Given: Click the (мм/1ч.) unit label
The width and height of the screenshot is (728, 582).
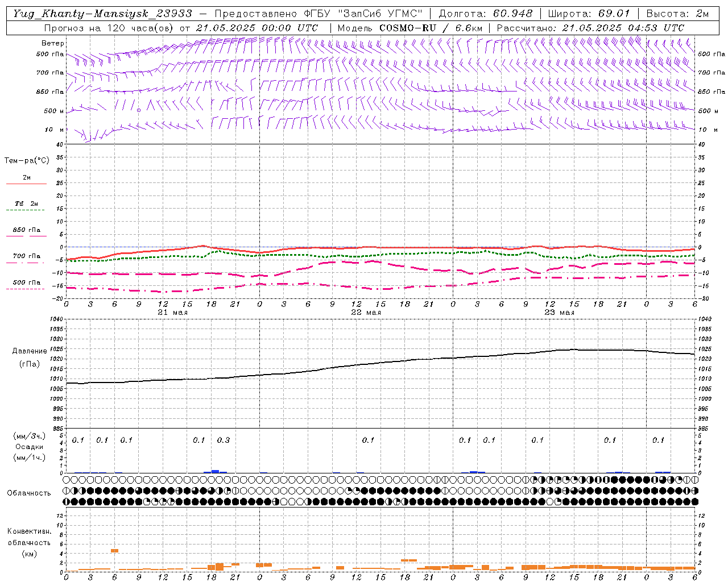Looking at the screenshot, I should (30, 458).
